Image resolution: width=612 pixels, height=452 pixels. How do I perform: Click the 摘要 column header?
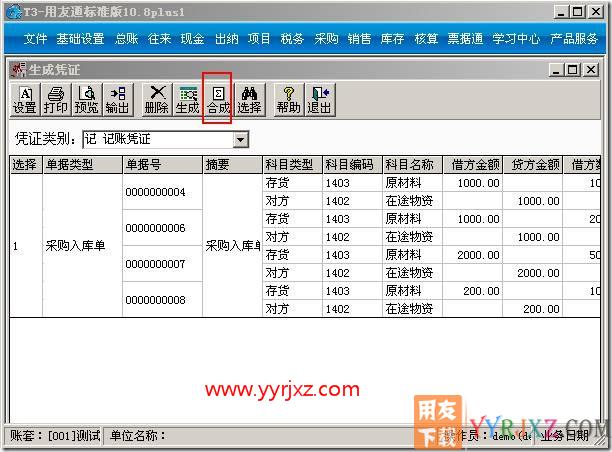point(233,165)
